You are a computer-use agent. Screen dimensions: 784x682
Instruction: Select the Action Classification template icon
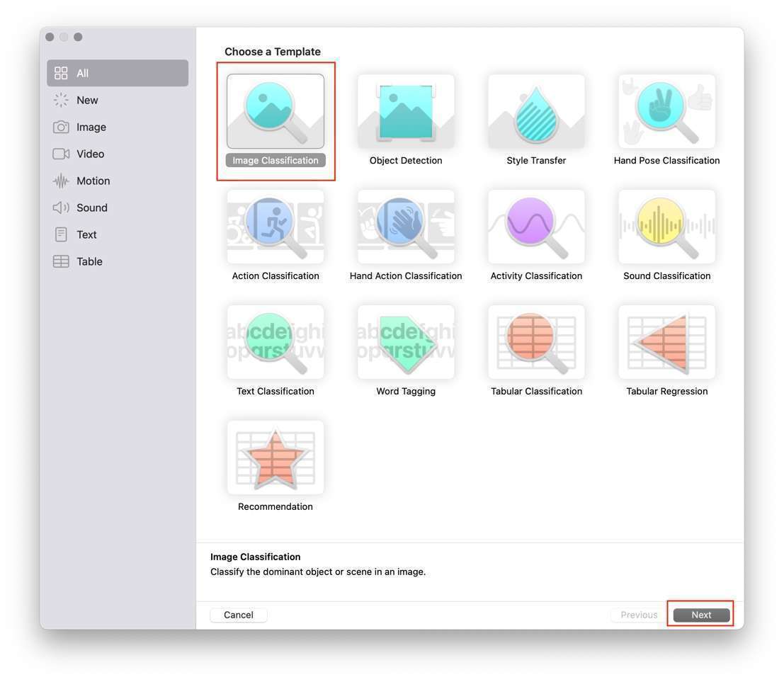(275, 227)
